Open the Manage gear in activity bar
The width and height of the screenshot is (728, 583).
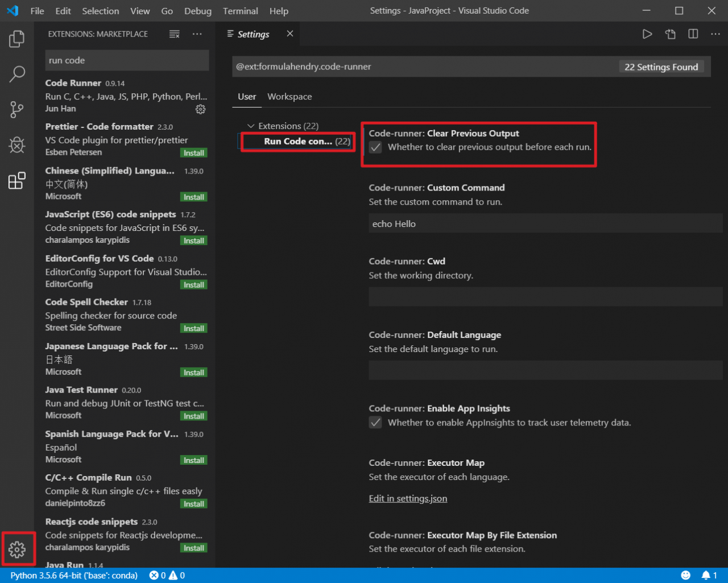[17, 549]
